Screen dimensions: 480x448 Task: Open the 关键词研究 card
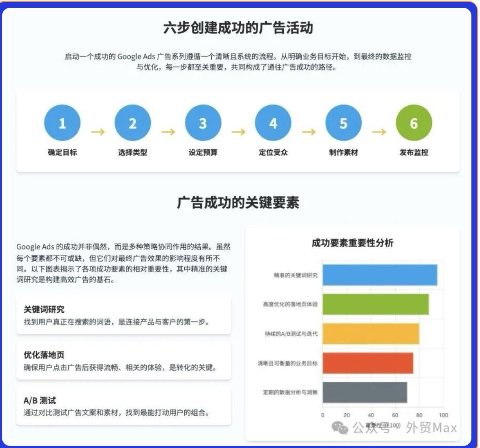click(x=124, y=315)
